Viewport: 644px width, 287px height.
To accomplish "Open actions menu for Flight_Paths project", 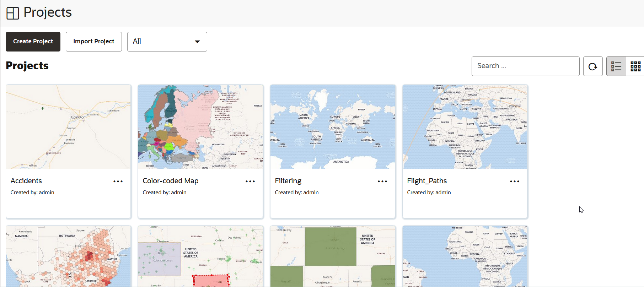I will tap(515, 181).
